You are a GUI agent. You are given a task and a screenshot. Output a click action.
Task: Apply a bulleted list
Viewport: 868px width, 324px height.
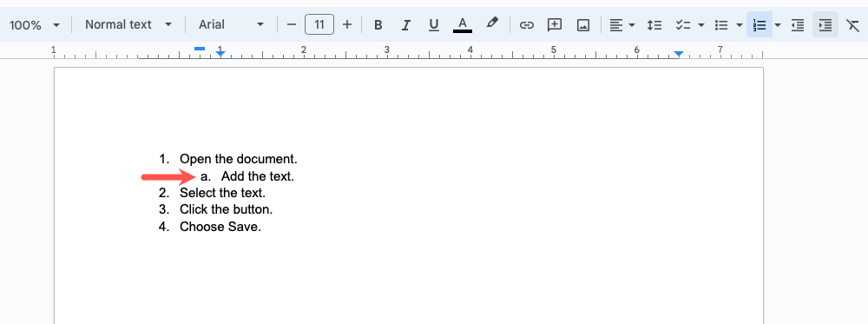720,25
